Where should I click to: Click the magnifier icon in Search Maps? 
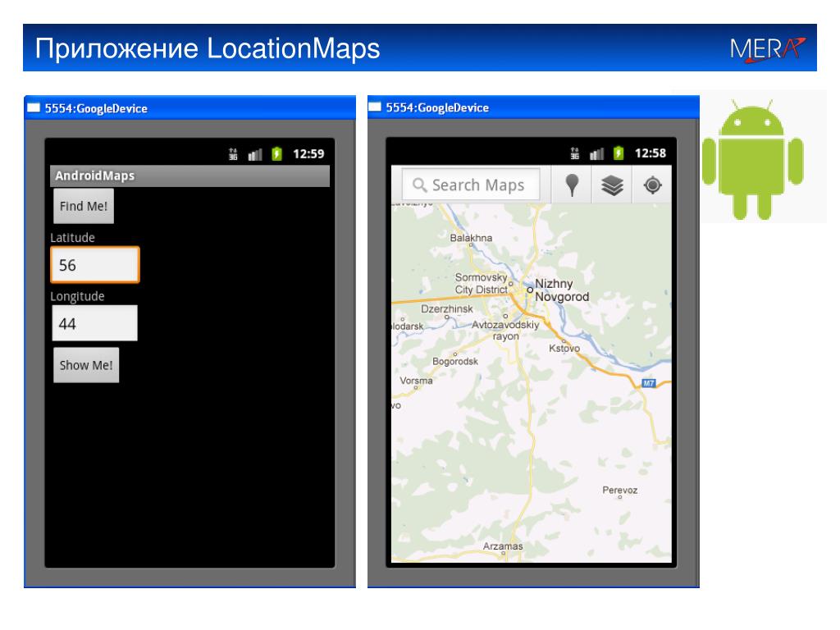[419, 185]
